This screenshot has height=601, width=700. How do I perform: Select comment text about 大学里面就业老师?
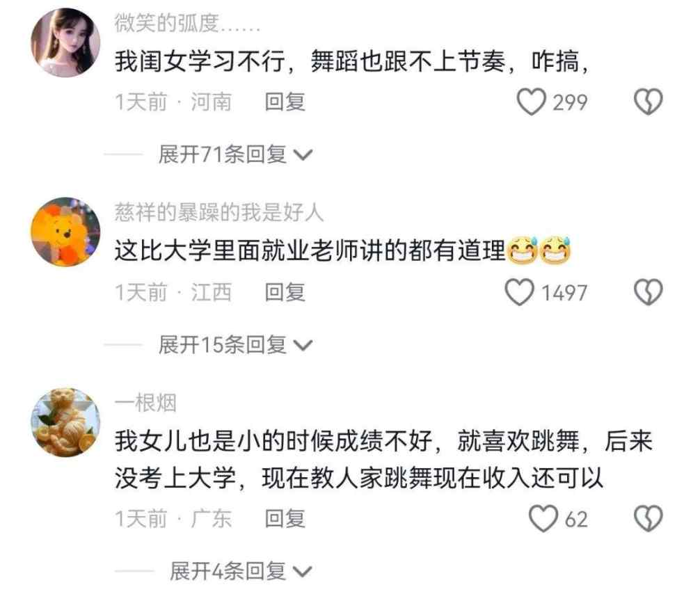[343, 250]
